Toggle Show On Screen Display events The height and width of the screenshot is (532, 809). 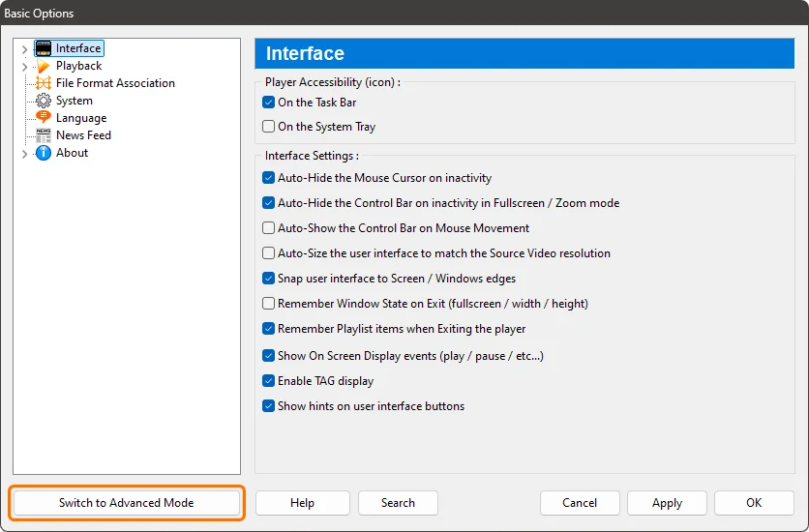268,356
